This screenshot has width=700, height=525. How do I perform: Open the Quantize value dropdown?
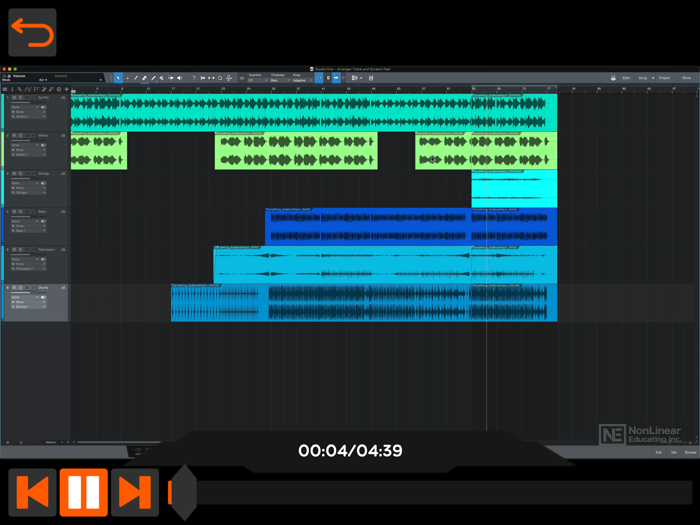click(258, 80)
